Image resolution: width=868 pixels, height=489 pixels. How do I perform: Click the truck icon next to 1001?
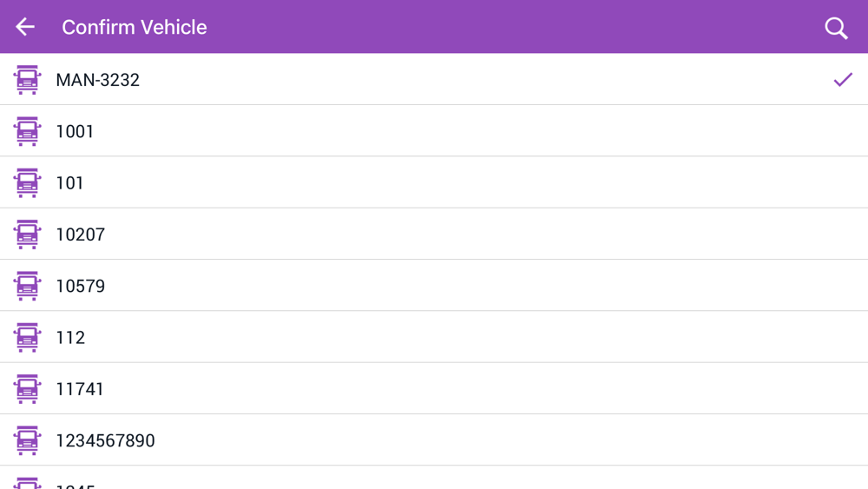[27, 131]
